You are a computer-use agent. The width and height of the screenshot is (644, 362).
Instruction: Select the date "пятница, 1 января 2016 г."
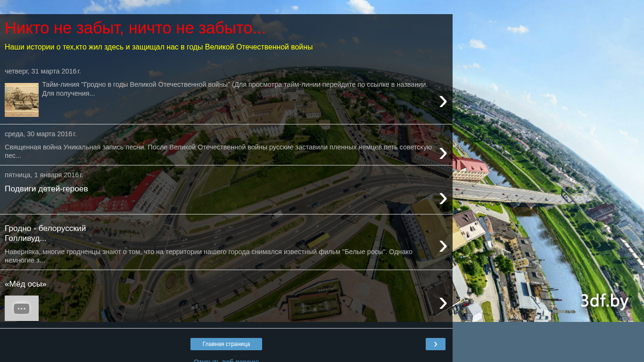tap(44, 175)
